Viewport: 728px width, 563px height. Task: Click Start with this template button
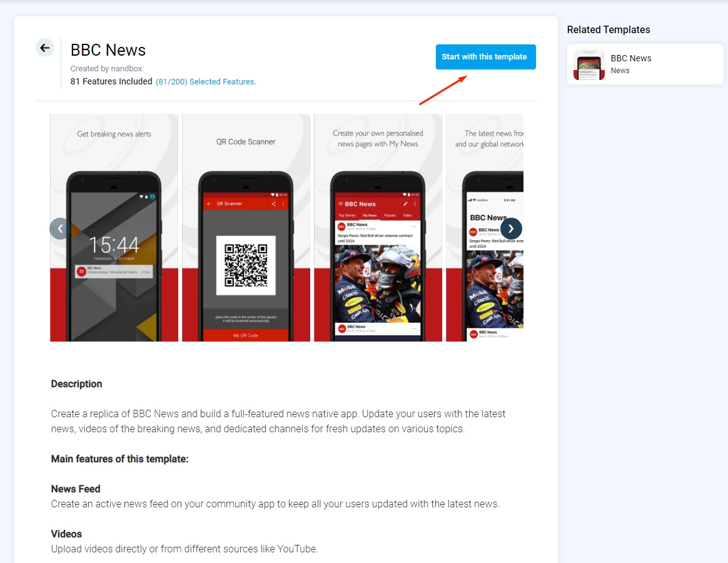[x=485, y=57]
